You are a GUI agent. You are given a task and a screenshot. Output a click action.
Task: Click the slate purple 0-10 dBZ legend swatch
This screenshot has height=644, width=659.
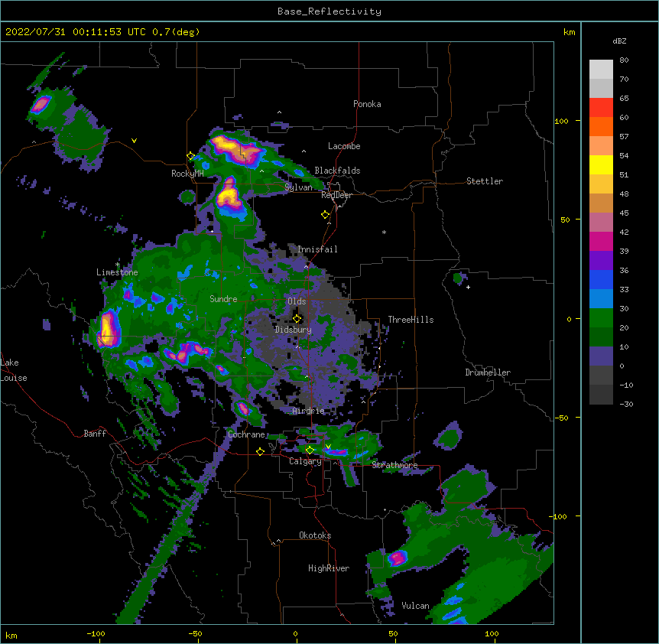point(601,356)
